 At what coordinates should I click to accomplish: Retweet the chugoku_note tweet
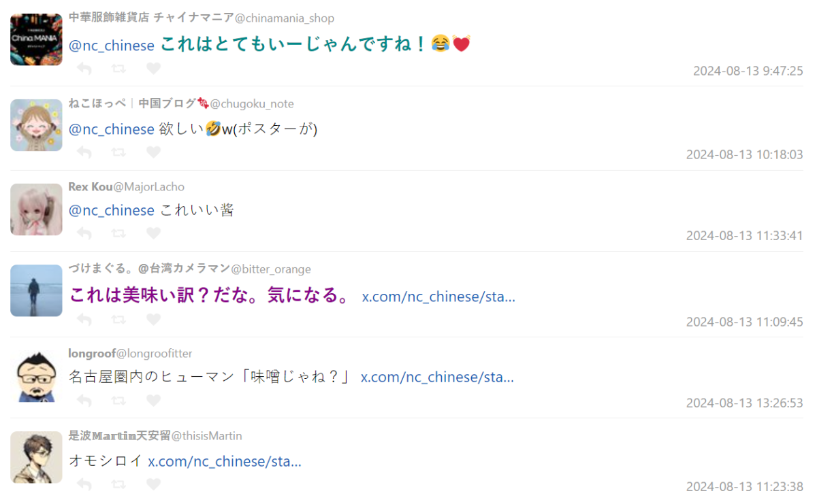118,152
